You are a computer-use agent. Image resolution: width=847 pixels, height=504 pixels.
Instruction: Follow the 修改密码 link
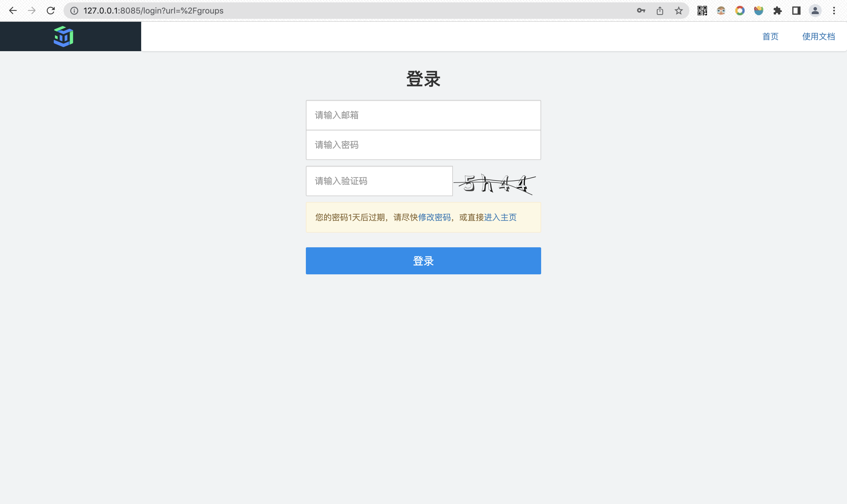(434, 217)
